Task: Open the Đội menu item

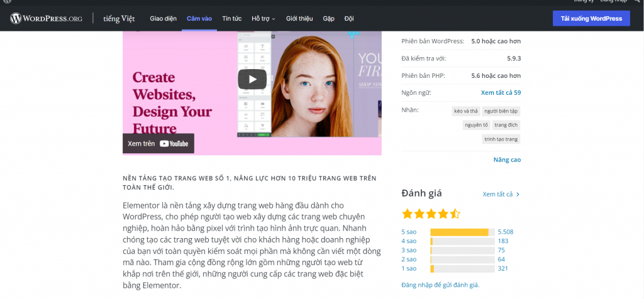Action: pyautogui.click(x=349, y=18)
